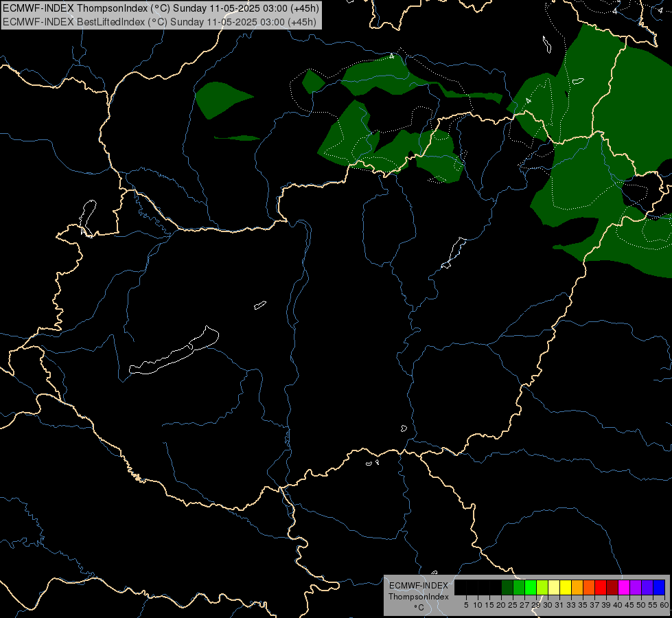Image resolution: width=672 pixels, height=618 pixels.
Task: Click the bright red 37–39 legend swatch
Action: pyautogui.click(x=601, y=588)
